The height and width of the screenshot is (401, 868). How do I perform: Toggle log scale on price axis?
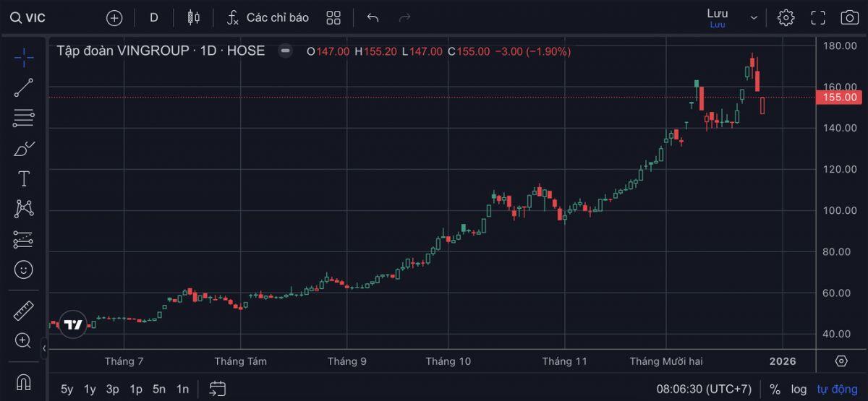point(799,389)
